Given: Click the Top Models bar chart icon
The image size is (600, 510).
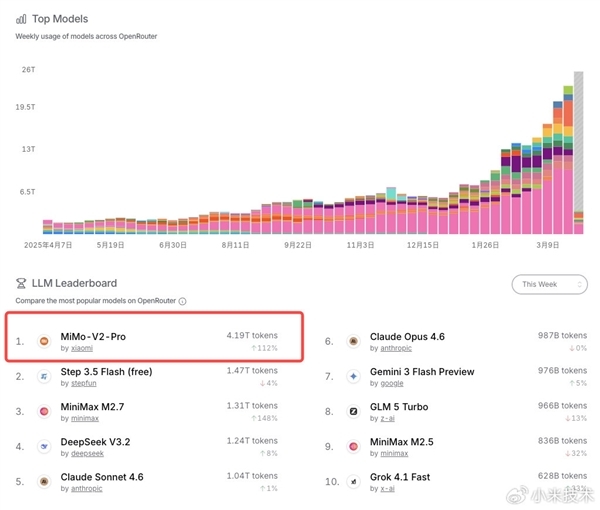Looking at the screenshot, I should pos(21,19).
